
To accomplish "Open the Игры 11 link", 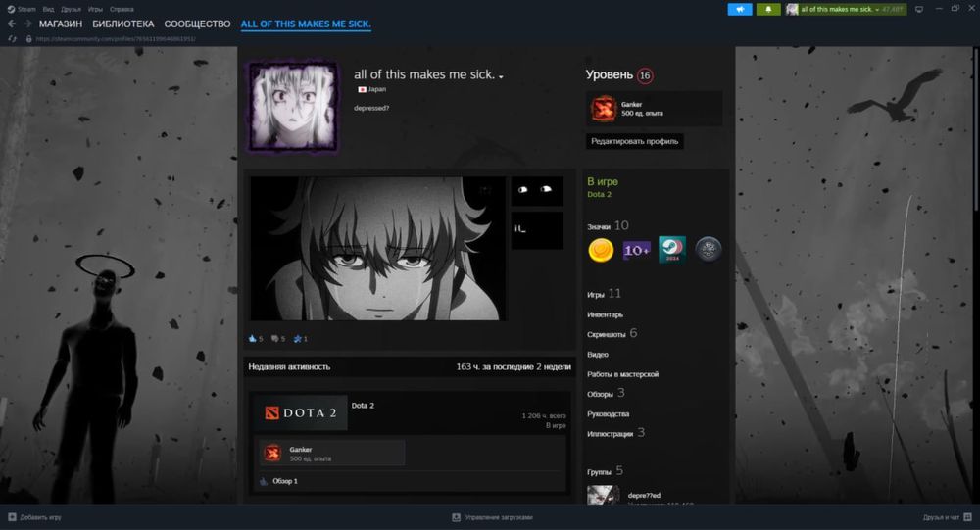I will 604,294.
